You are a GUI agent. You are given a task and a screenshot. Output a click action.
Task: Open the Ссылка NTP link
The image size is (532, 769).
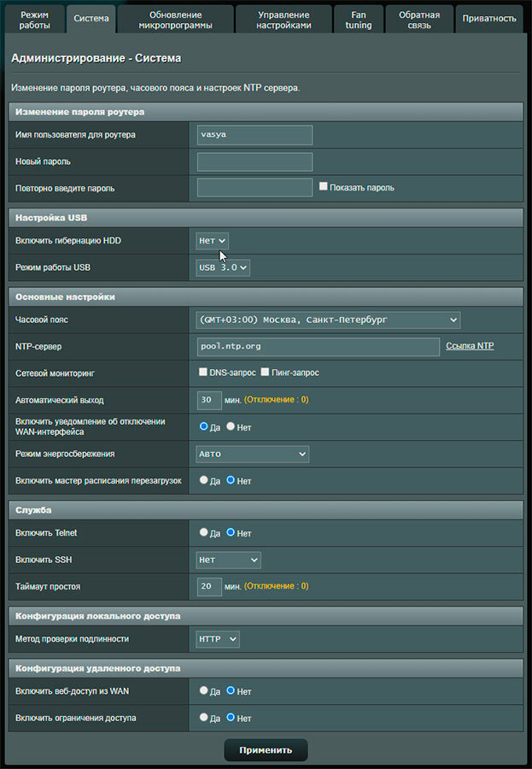click(470, 346)
